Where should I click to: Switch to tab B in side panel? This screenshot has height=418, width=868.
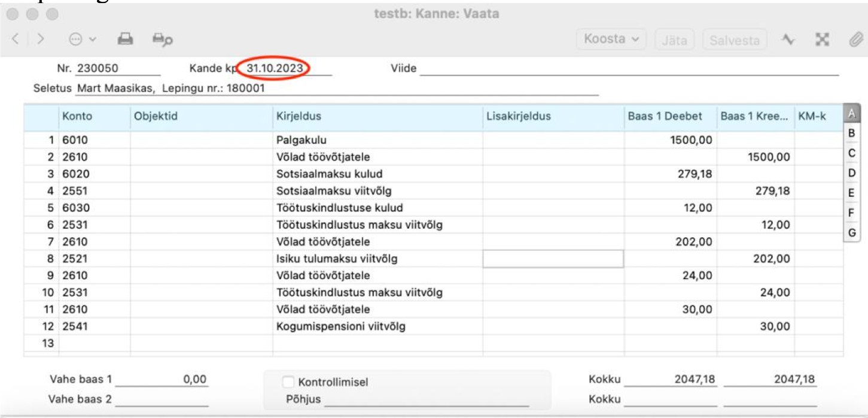point(851,133)
